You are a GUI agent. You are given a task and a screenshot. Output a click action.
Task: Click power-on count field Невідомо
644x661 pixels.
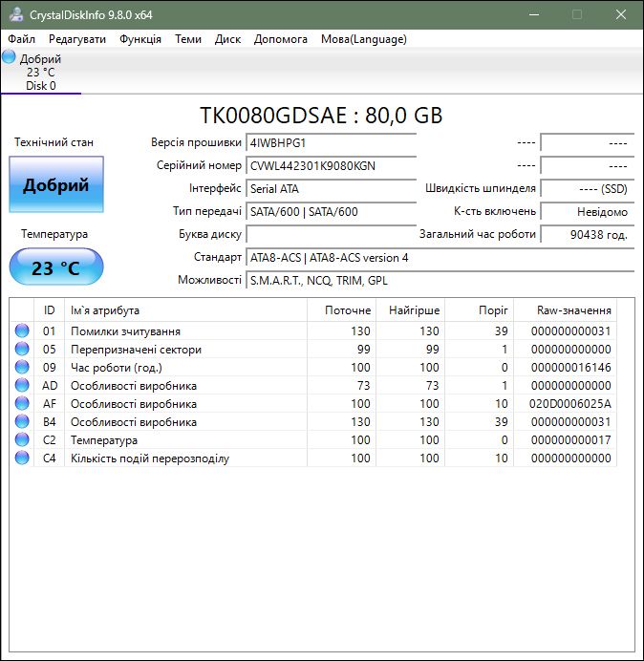click(x=587, y=212)
